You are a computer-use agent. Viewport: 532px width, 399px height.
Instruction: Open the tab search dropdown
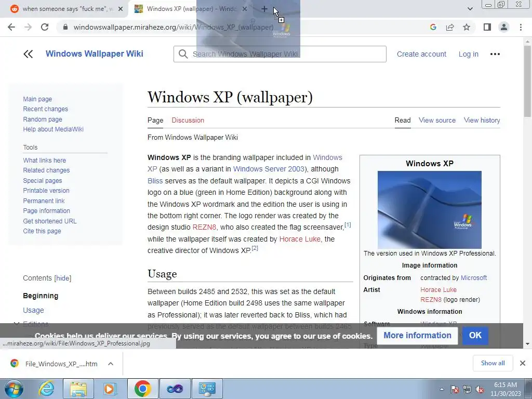[x=470, y=9]
